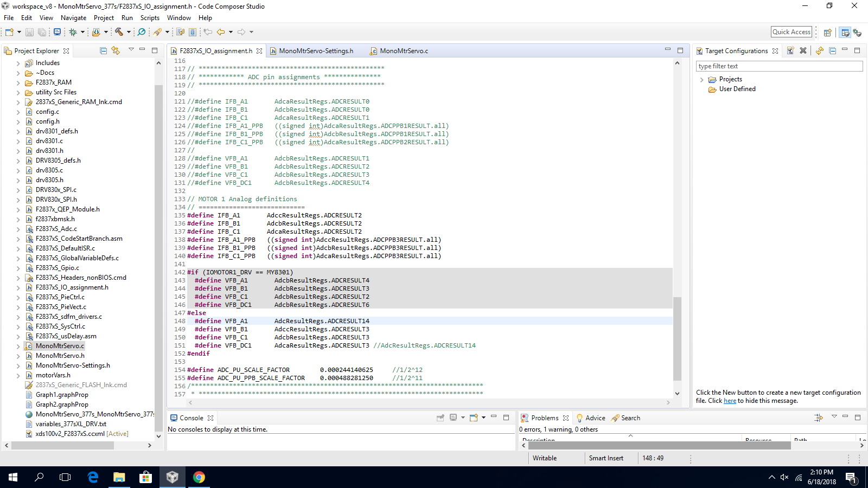
Task: Open the Task View taskbar icon
Action: tap(65, 477)
